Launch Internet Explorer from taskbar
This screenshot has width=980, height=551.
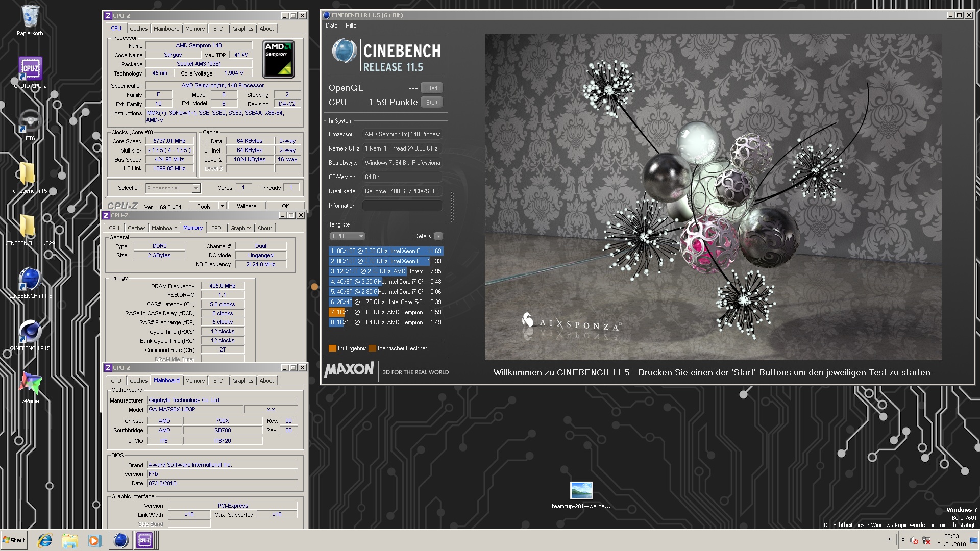coord(45,540)
